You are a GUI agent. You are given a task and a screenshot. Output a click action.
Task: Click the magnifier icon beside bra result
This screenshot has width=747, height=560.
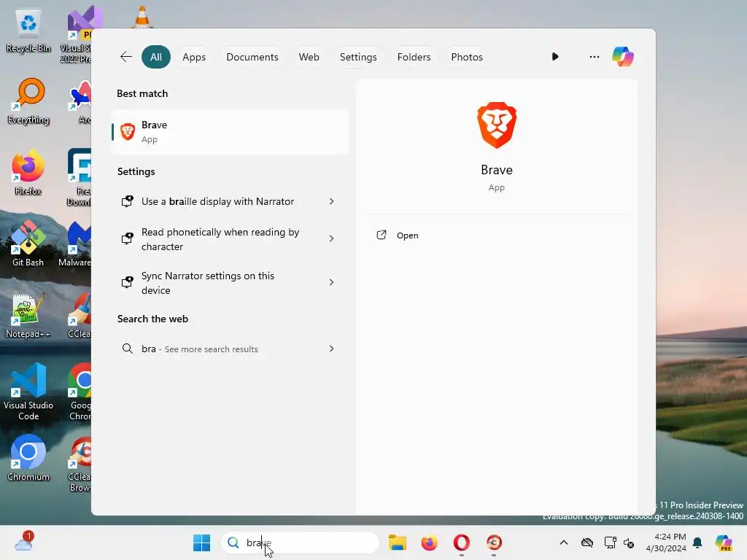point(127,349)
